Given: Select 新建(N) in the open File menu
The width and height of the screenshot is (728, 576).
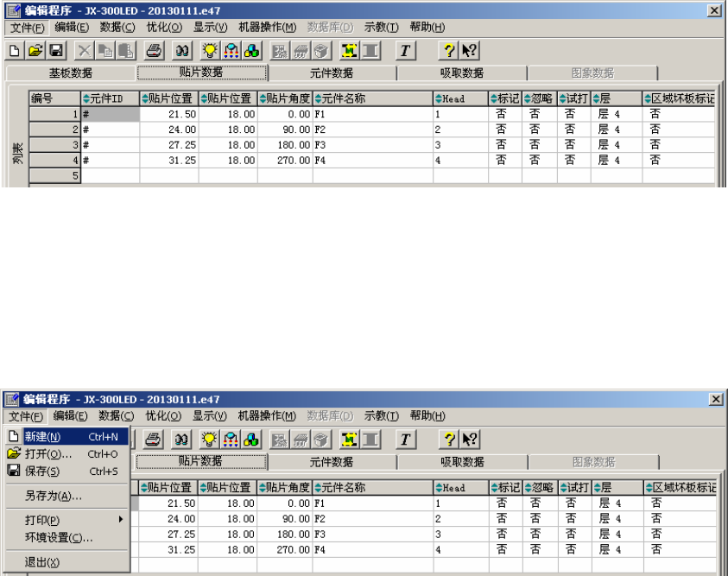Looking at the screenshot, I should 67,437.
